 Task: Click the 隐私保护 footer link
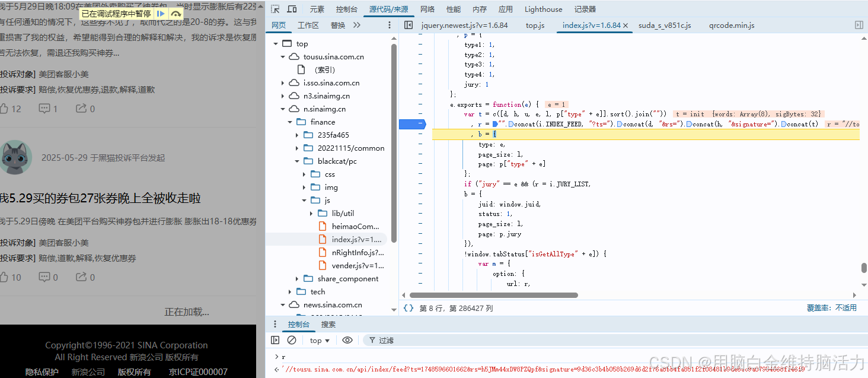pyautogui.click(x=42, y=371)
